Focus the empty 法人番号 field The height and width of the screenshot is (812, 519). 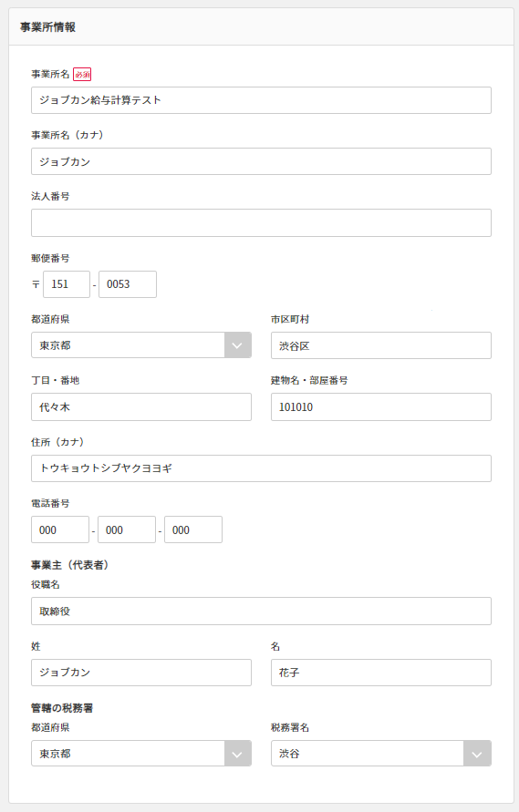[x=261, y=222]
